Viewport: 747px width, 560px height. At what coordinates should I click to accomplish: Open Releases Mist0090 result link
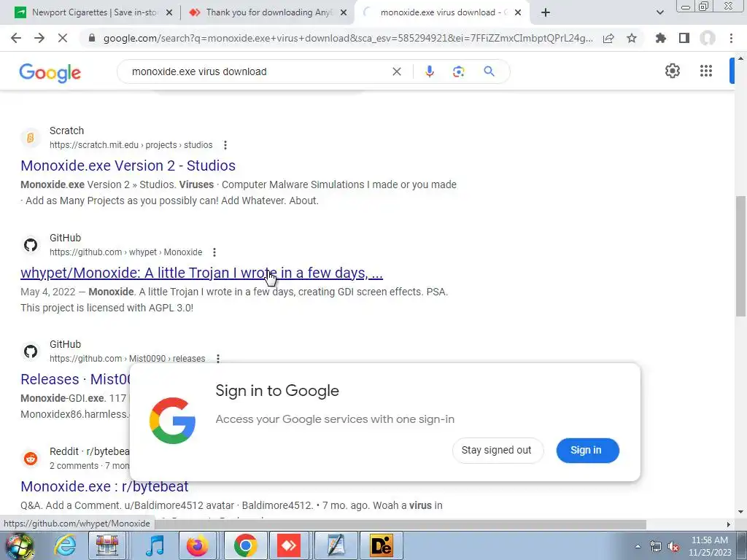tap(75, 379)
